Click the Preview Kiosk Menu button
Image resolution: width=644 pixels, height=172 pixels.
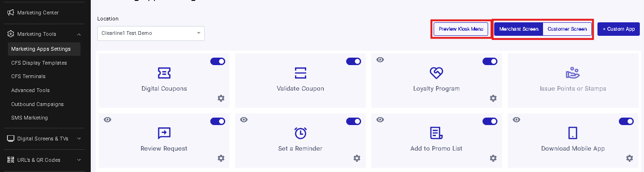pos(461,29)
